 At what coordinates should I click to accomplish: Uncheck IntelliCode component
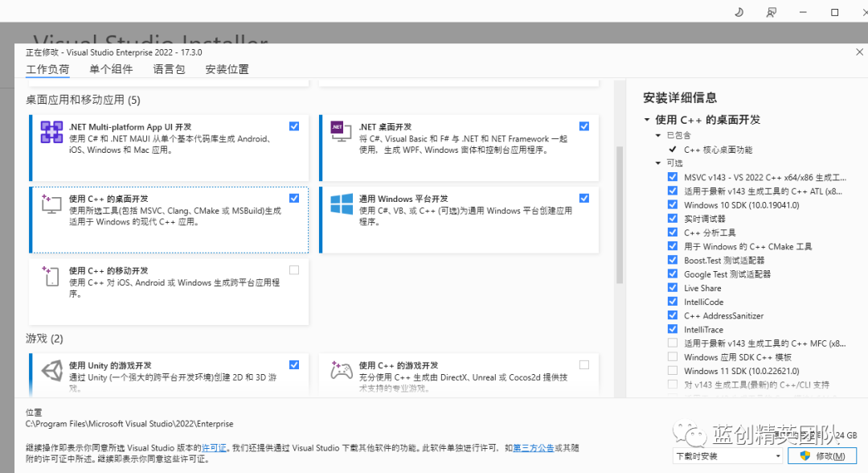[673, 302]
